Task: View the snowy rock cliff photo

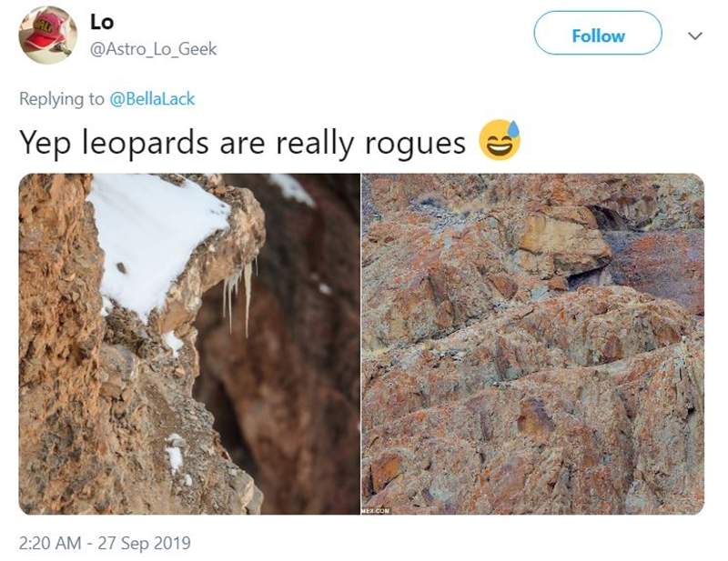Action: click(189, 344)
